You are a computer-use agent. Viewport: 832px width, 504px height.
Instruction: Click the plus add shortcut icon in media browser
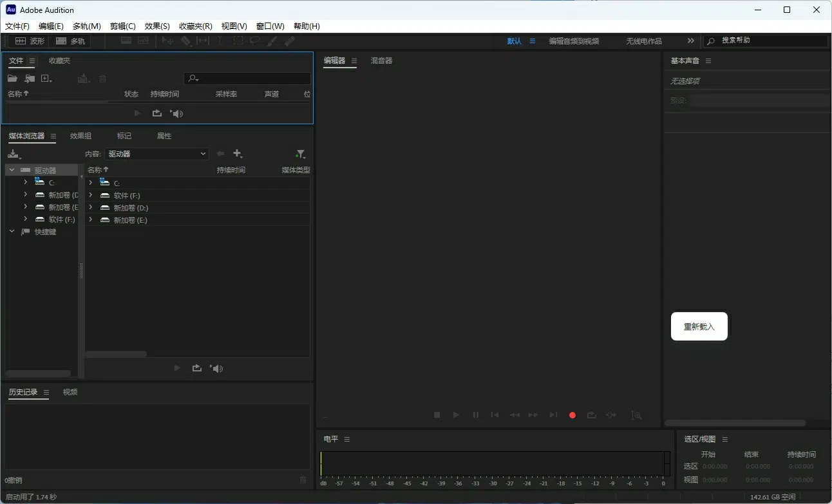[238, 154]
